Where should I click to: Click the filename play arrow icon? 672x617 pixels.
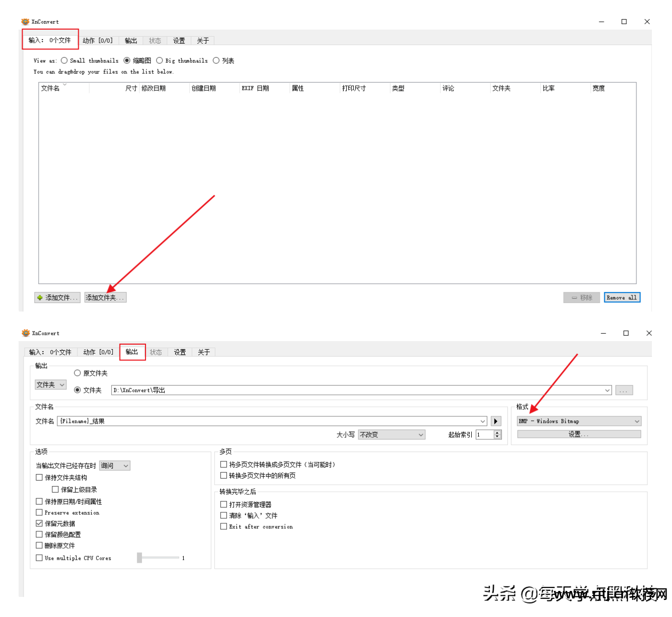(x=496, y=421)
